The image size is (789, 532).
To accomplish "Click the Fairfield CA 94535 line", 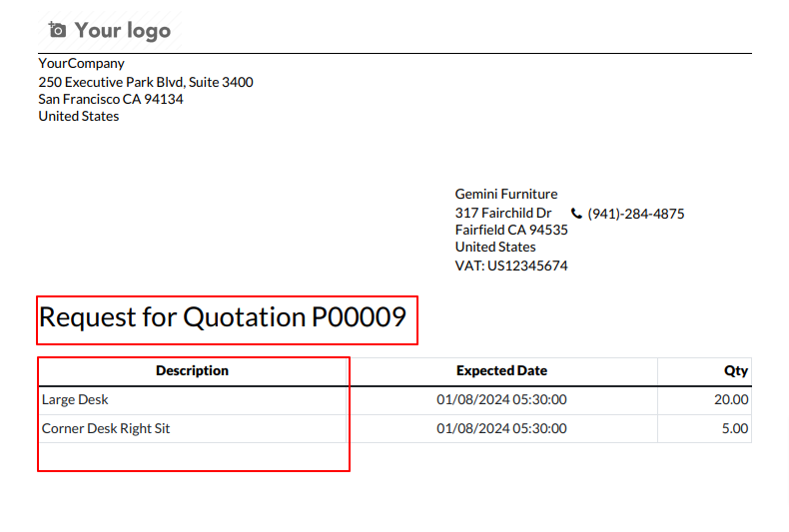I will point(511,230).
